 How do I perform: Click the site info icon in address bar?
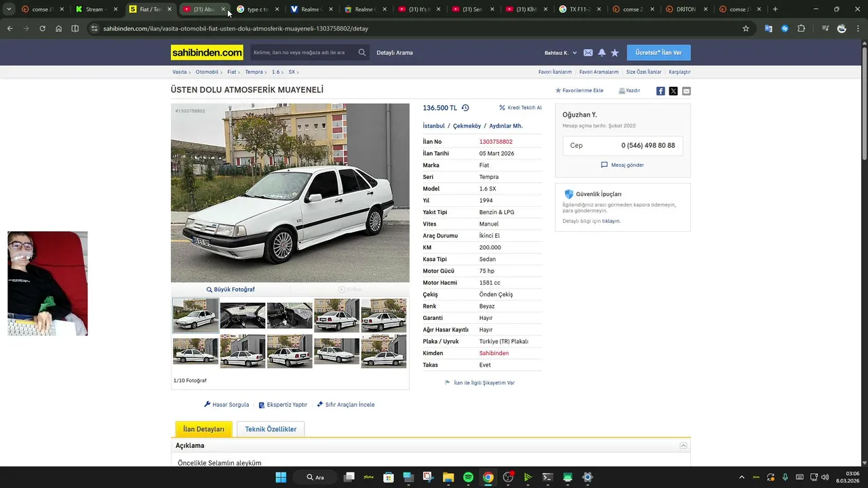click(x=94, y=28)
